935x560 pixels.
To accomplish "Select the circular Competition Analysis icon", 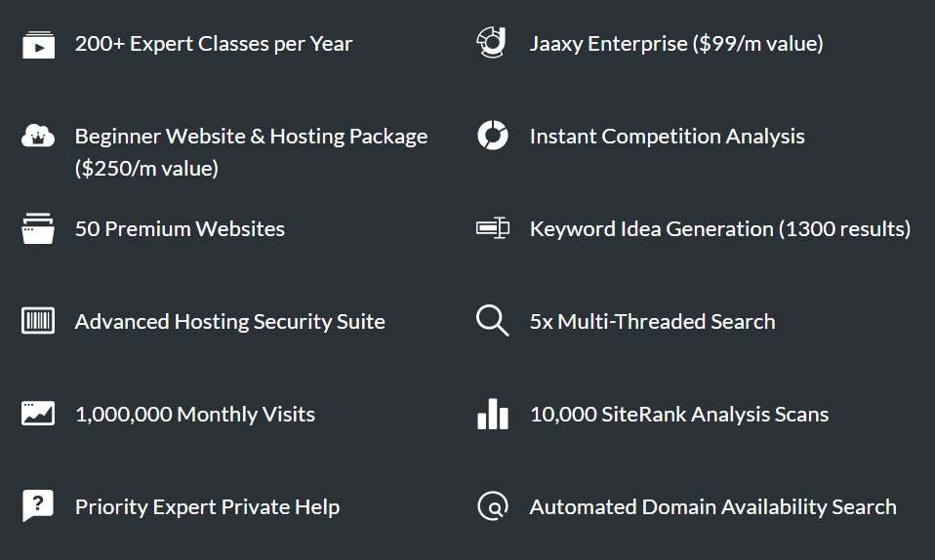I will point(493,136).
